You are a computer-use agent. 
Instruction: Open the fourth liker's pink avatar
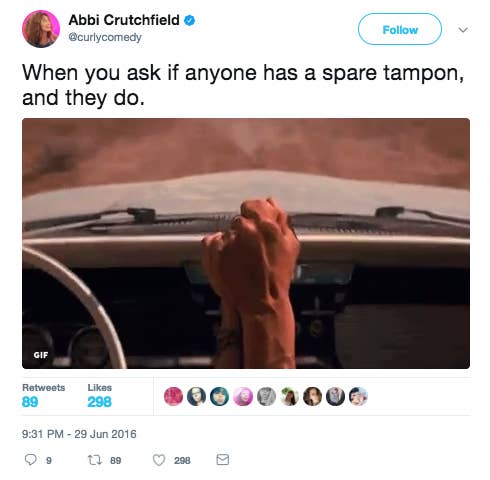tap(243, 396)
